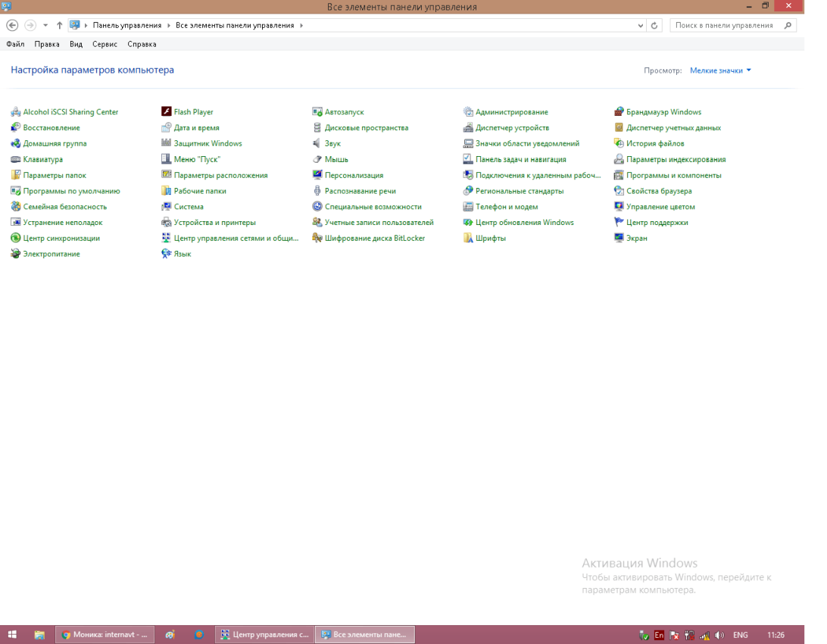
Task: Open the Центр поддержки flag icon
Action: point(619,223)
